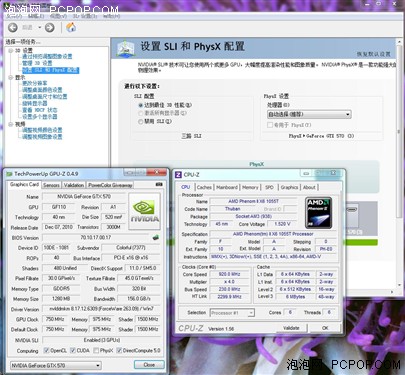Open View HDCP status tree link
Image resolution: width=405 pixels, height=375 pixels.
click(x=40, y=110)
